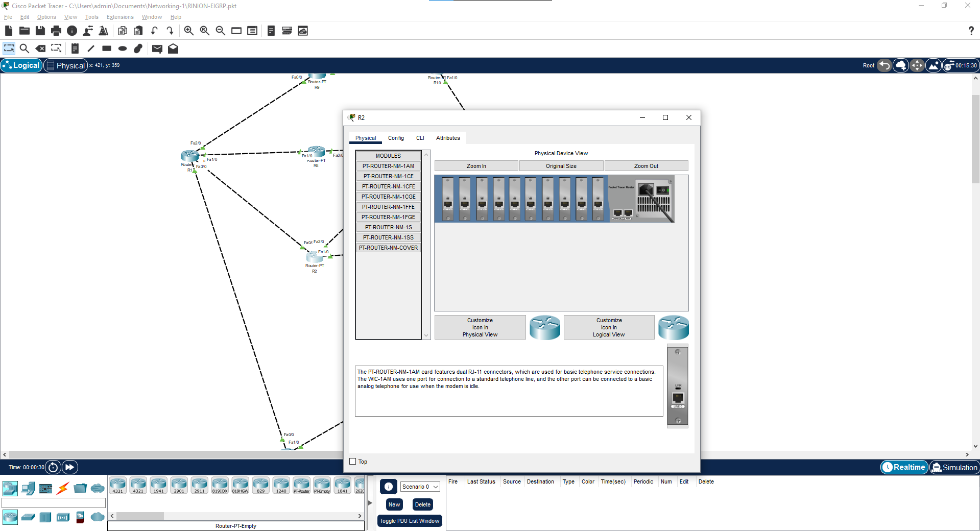Viewport: 980px width, 531px height.
Task: Select Connections lightning bolt category
Action: 63,489
